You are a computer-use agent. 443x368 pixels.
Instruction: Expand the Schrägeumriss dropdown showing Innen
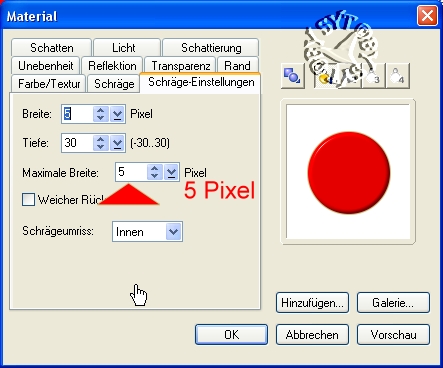click(x=174, y=231)
